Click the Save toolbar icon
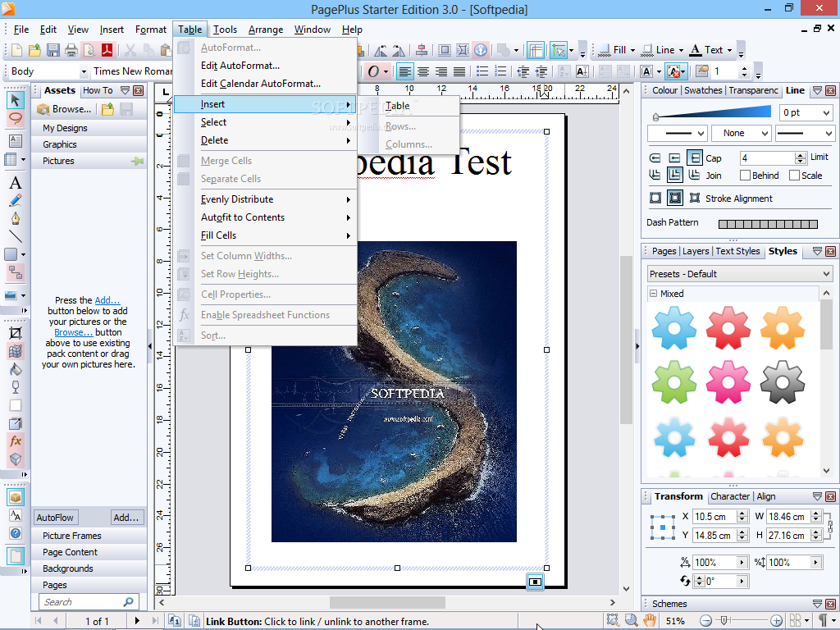Viewport: 840px width, 630px height. click(x=53, y=50)
